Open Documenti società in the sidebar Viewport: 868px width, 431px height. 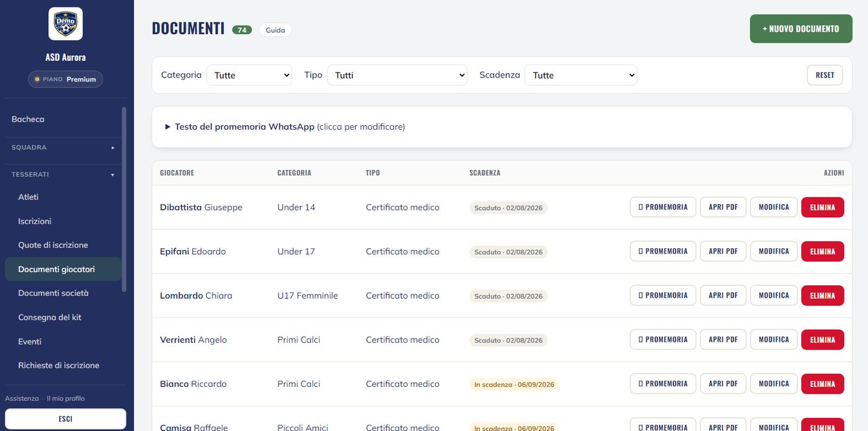pos(63,293)
